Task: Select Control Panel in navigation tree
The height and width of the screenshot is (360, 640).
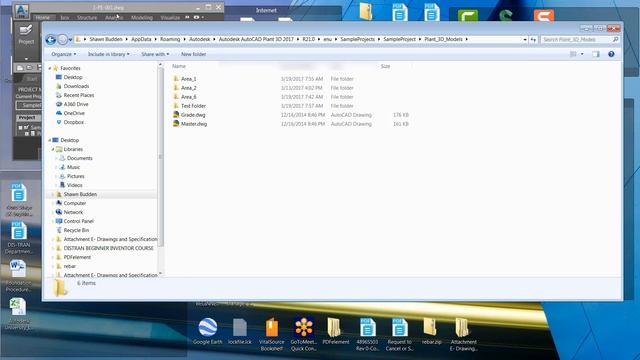Action: click(78, 221)
